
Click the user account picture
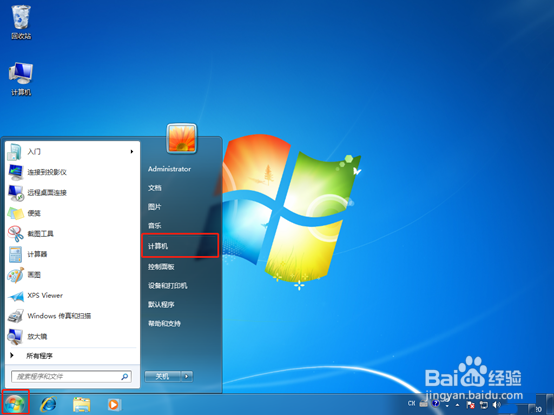[182, 138]
